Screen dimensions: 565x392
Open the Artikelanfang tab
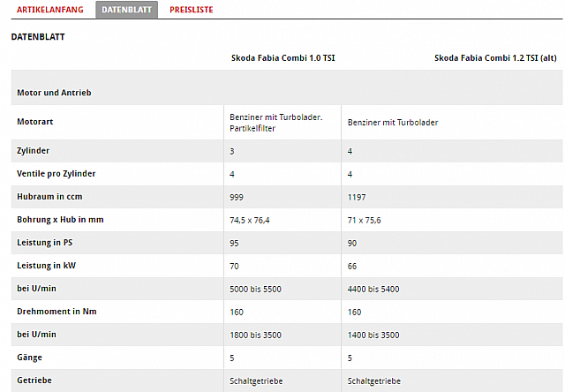pos(50,10)
